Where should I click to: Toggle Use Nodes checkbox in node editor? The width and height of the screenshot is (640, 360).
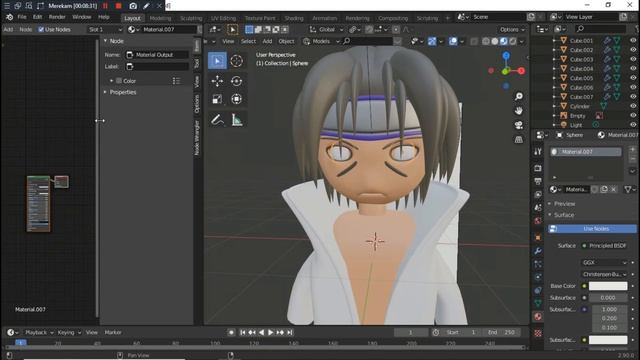[41, 29]
